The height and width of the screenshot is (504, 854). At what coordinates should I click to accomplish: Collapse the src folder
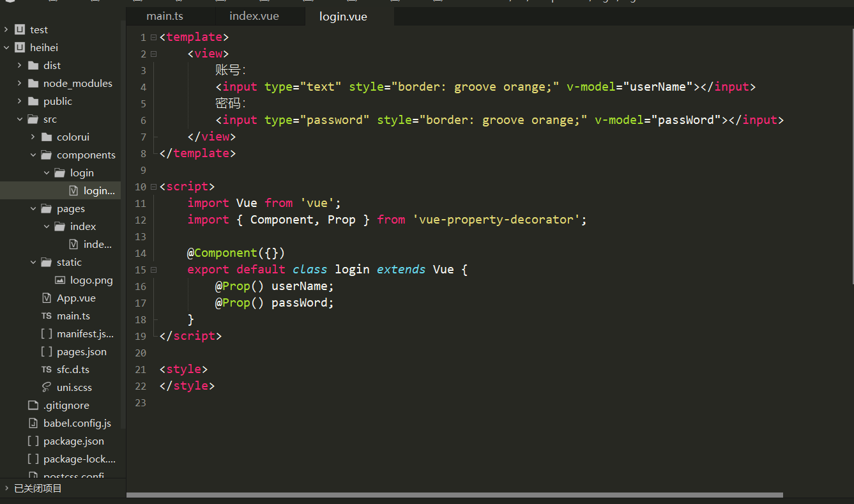click(x=20, y=119)
